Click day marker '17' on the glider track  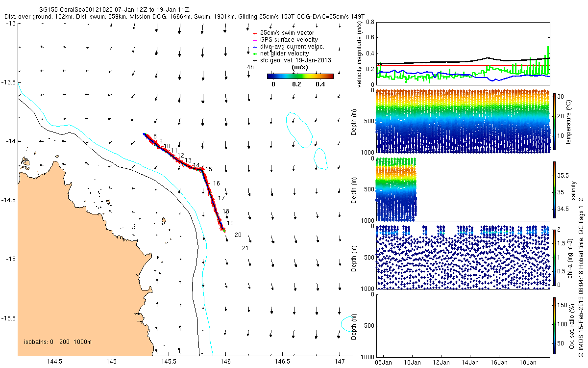[x=221, y=198]
